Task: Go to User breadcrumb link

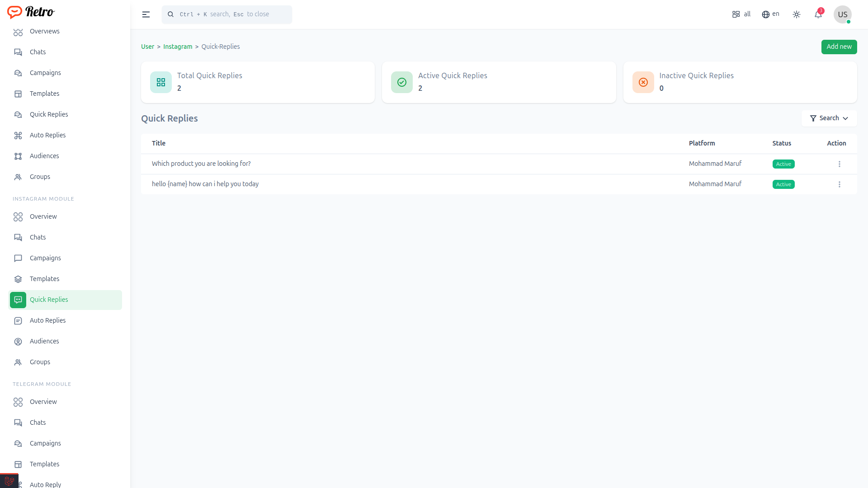Action: pos(147,47)
